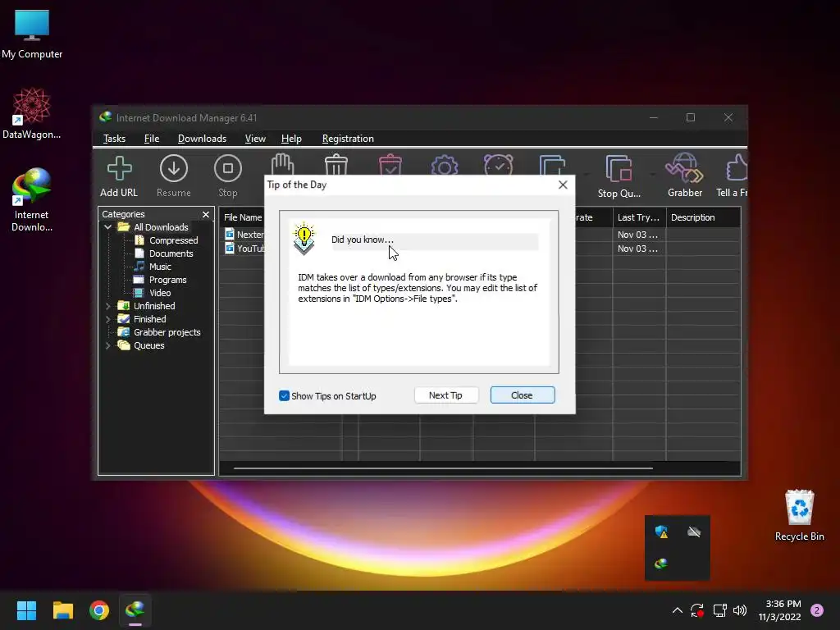Open the Downloads menu
The width and height of the screenshot is (840, 630).
(202, 139)
